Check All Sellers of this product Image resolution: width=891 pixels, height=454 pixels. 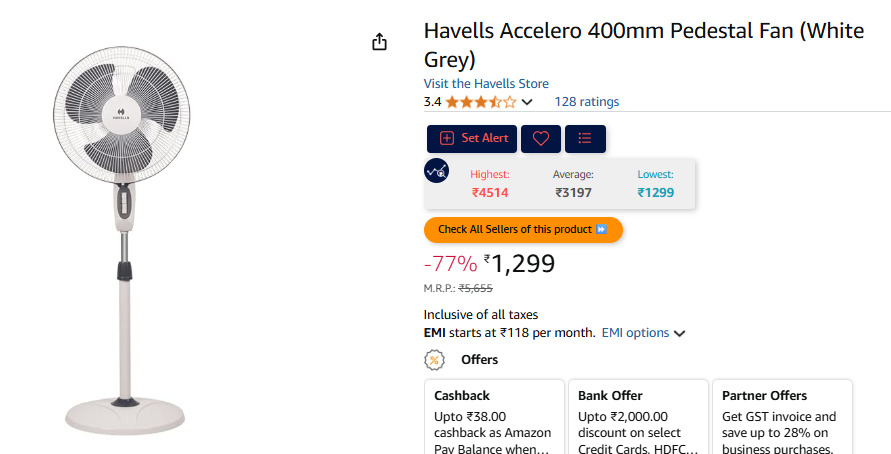click(x=523, y=230)
